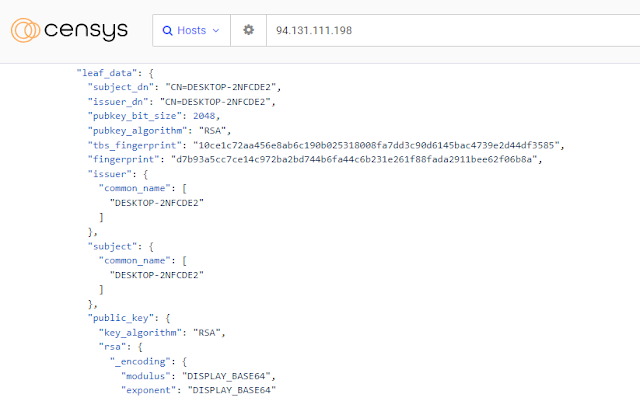This screenshot has height=401, width=640.
Task: Select the "leaf_data" key
Action: click(x=107, y=73)
